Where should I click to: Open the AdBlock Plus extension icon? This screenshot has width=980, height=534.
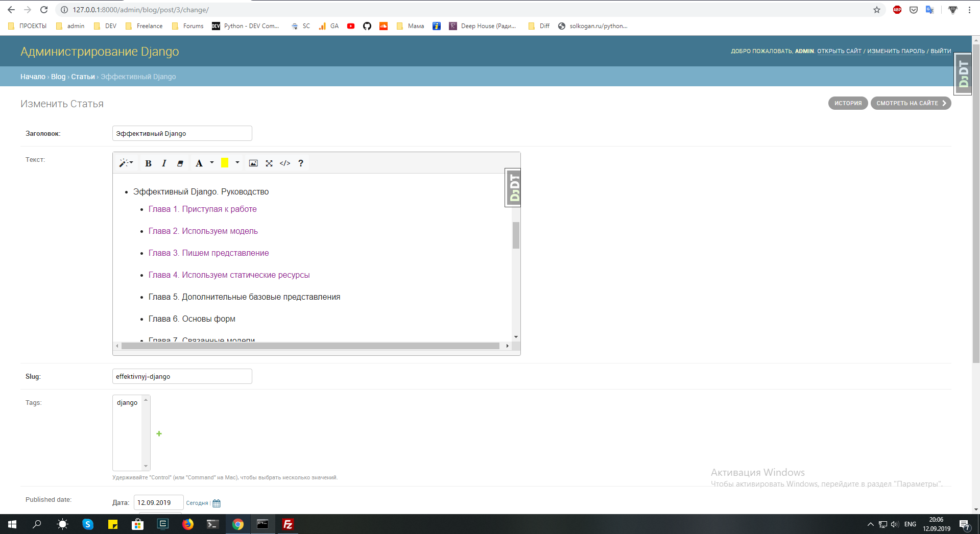897,10
